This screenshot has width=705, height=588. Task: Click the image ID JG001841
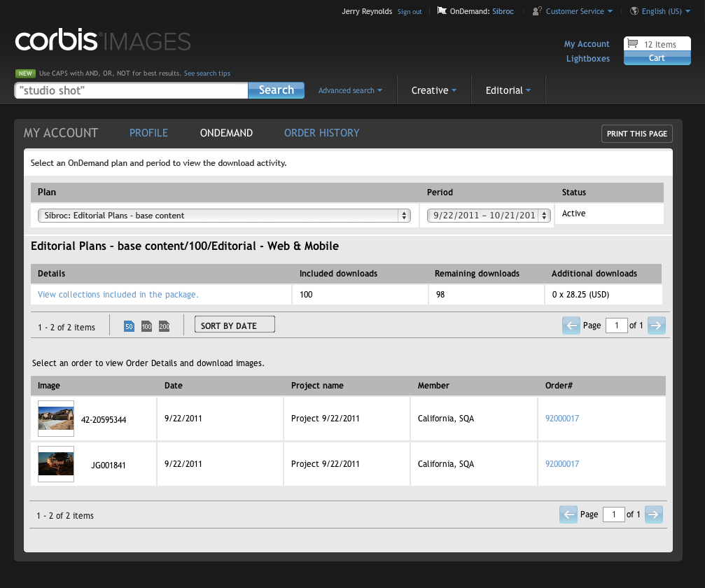(x=109, y=465)
